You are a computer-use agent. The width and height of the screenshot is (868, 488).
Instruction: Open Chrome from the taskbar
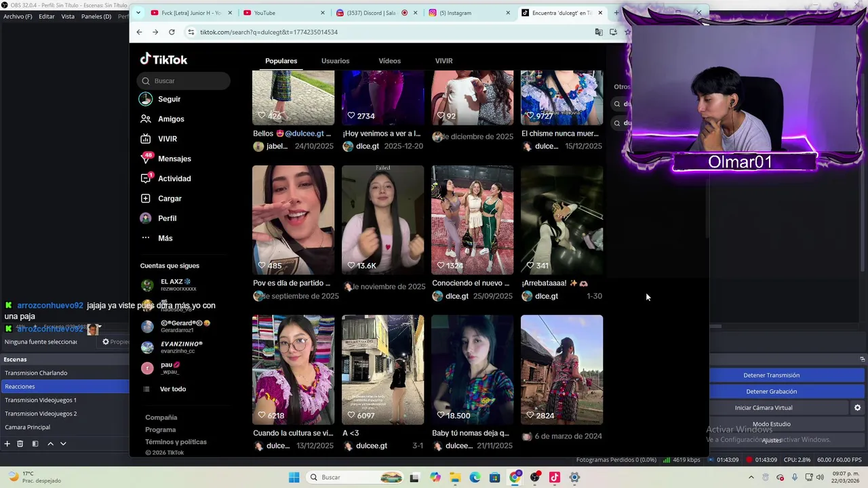515,477
